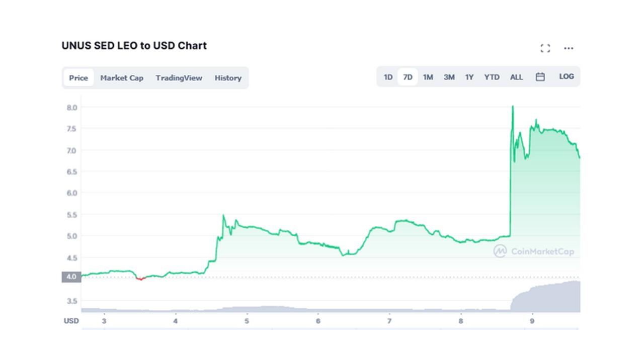This screenshot has width=644, height=362.
Task: Enable LOG scale for the chart
Action: [x=567, y=77]
